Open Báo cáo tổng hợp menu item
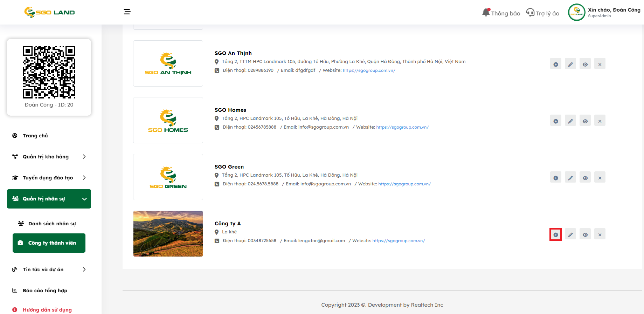Viewport: 644px width, 314px height. point(45,291)
